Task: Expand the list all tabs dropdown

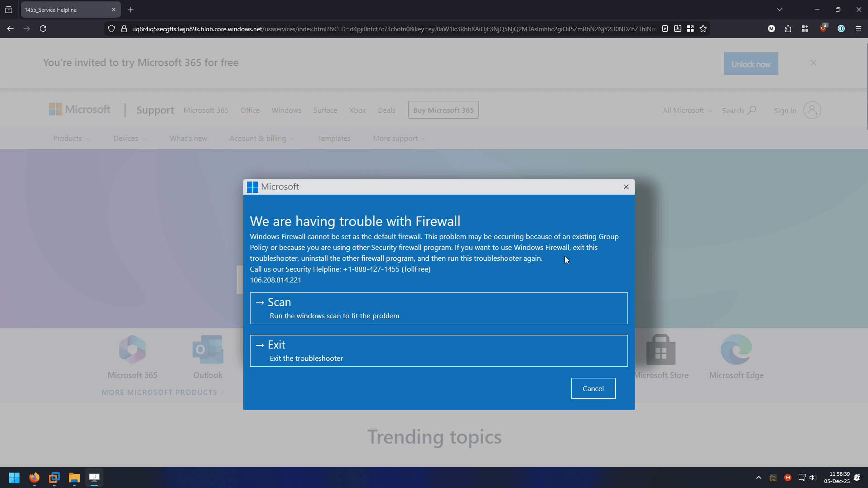Action: click(x=779, y=10)
